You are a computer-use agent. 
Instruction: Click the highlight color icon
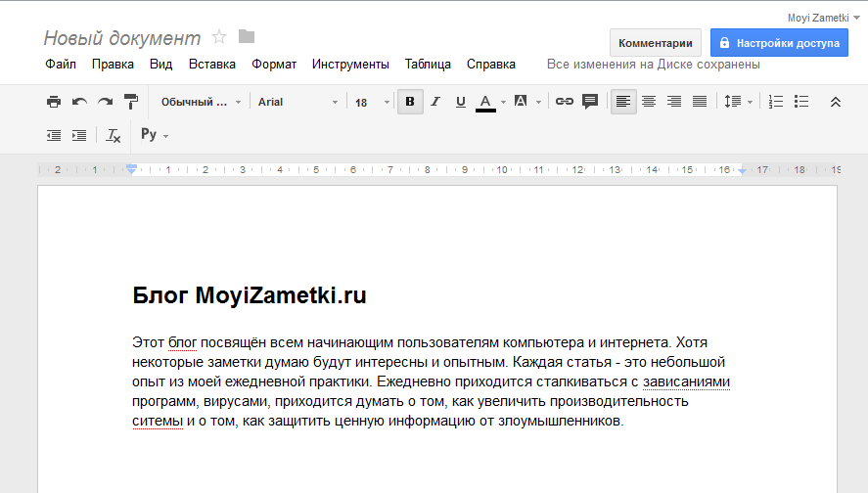pos(521,102)
